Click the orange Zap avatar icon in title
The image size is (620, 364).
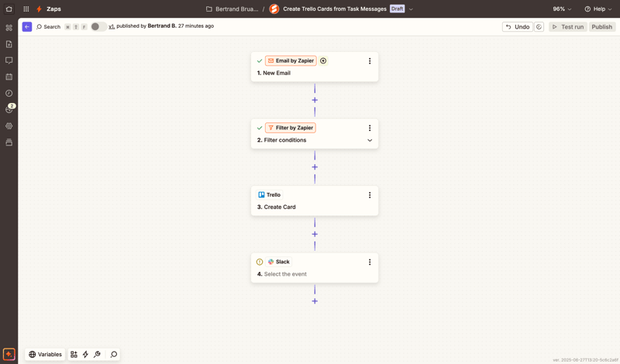click(274, 9)
